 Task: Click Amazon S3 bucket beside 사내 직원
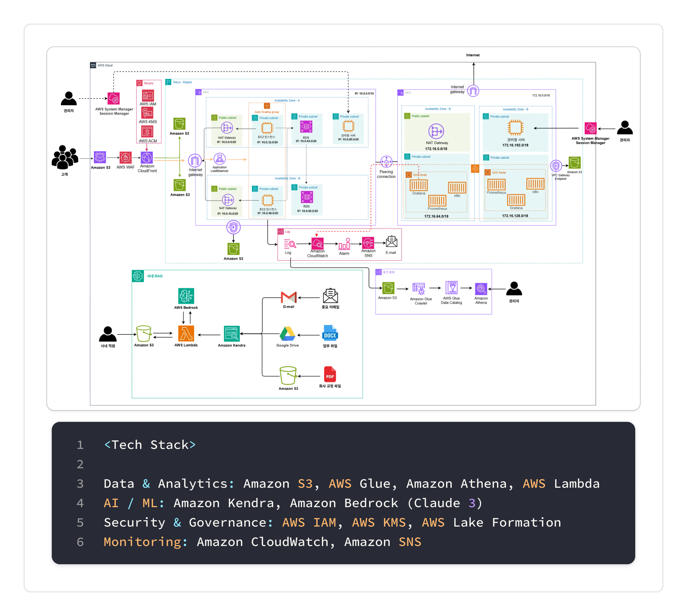(144, 334)
